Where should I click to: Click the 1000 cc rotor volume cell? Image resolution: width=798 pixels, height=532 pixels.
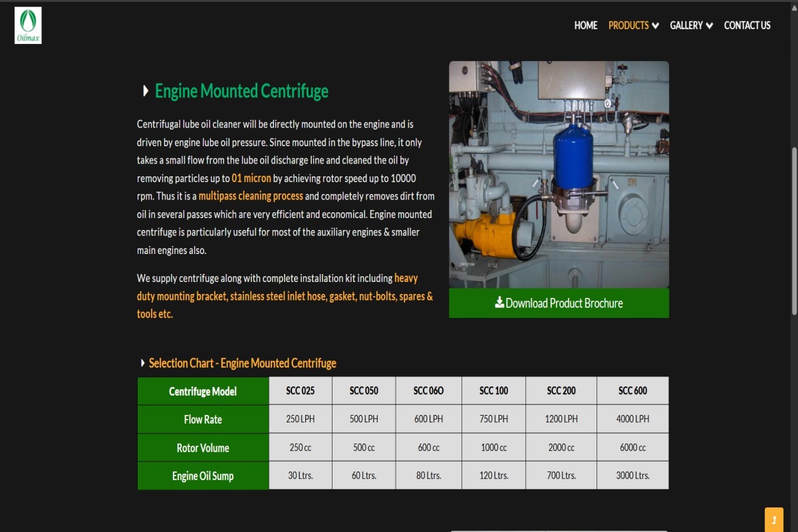click(x=493, y=448)
